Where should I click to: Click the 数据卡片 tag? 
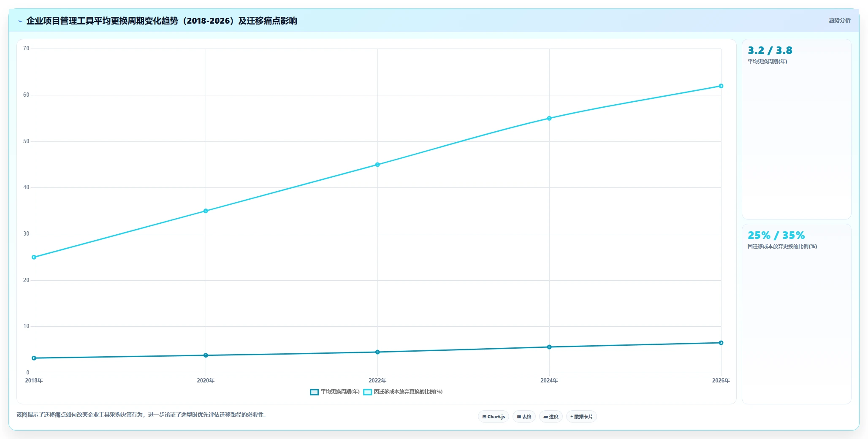pyautogui.click(x=581, y=417)
